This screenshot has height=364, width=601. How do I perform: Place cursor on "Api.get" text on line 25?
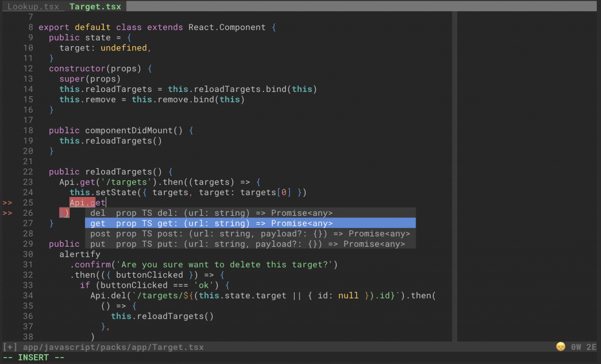[87, 202]
